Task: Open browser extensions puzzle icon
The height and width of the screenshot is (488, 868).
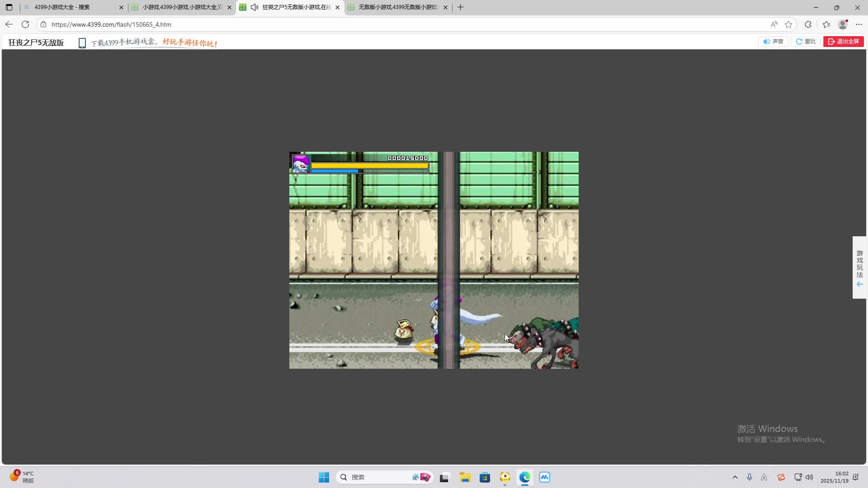Action: (x=808, y=24)
